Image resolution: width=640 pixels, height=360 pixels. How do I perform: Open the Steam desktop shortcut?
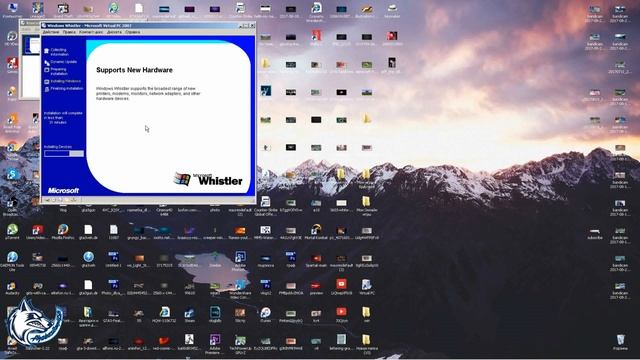[189, 315]
